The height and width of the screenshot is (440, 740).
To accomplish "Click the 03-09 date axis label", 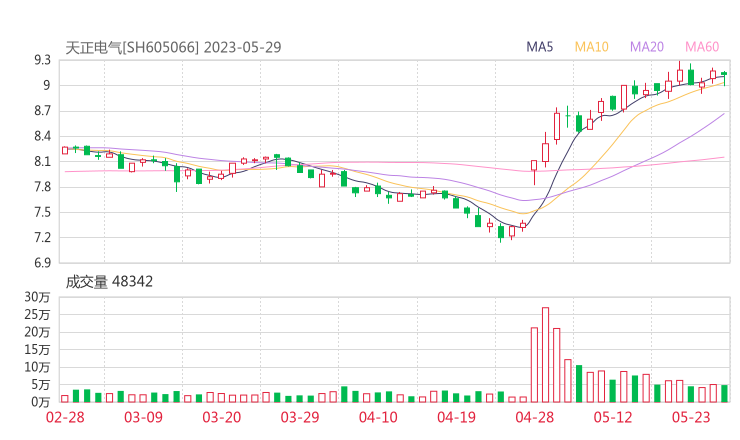I will (143, 417).
